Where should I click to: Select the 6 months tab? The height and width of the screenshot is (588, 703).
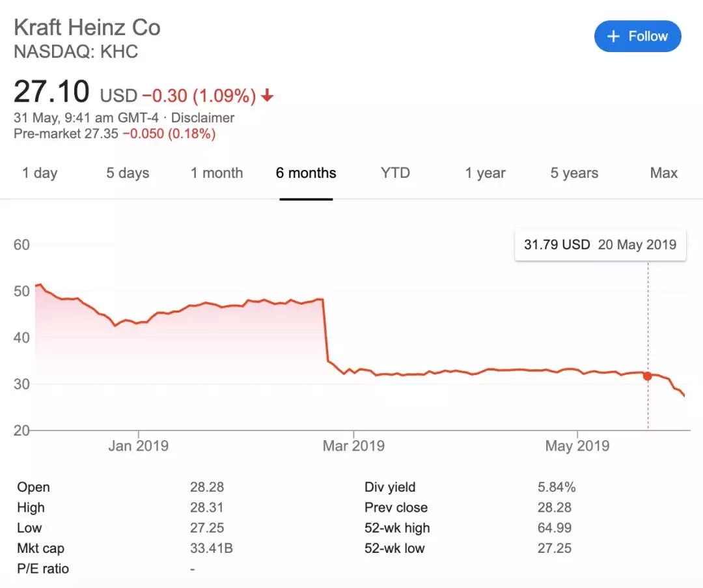point(306,173)
